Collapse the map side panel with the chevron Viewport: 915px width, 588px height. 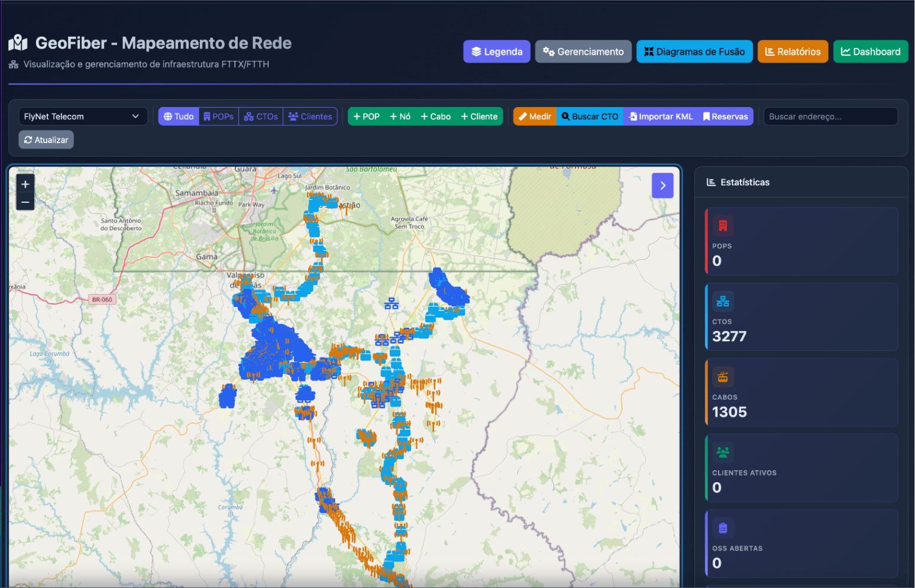point(662,185)
